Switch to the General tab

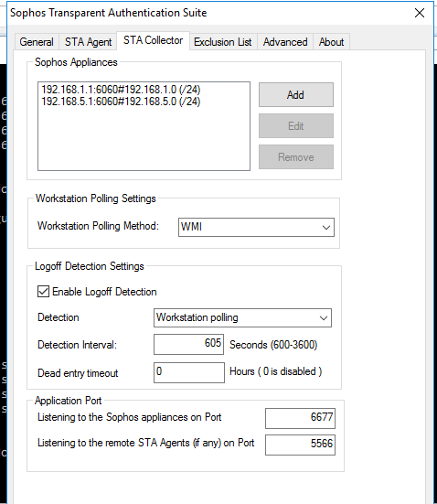coord(37,42)
